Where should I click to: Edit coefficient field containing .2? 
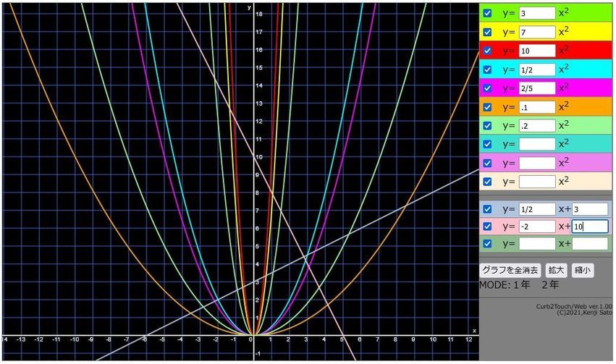(x=537, y=126)
